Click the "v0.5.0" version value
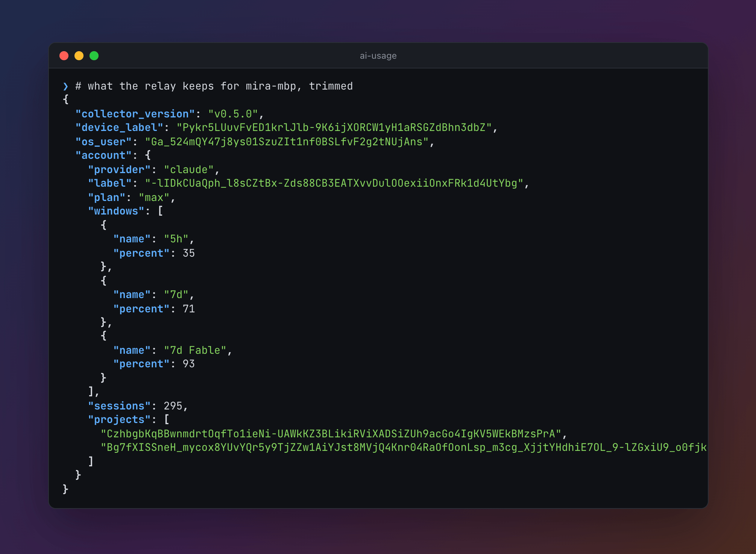The width and height of the screenshot is (756, 554). click(233, 114)
